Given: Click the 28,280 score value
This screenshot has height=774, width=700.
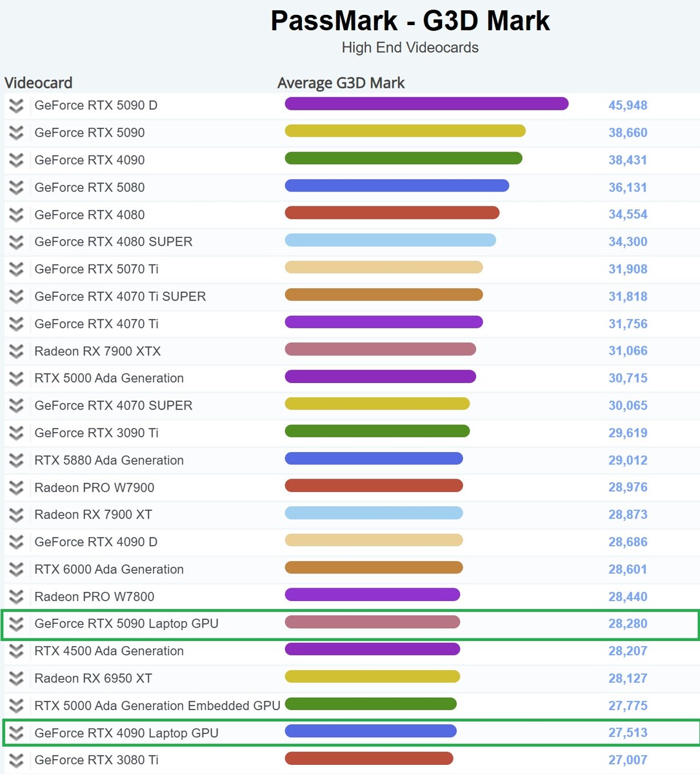Looking at the screenshot, I should [x=628, y=624].
